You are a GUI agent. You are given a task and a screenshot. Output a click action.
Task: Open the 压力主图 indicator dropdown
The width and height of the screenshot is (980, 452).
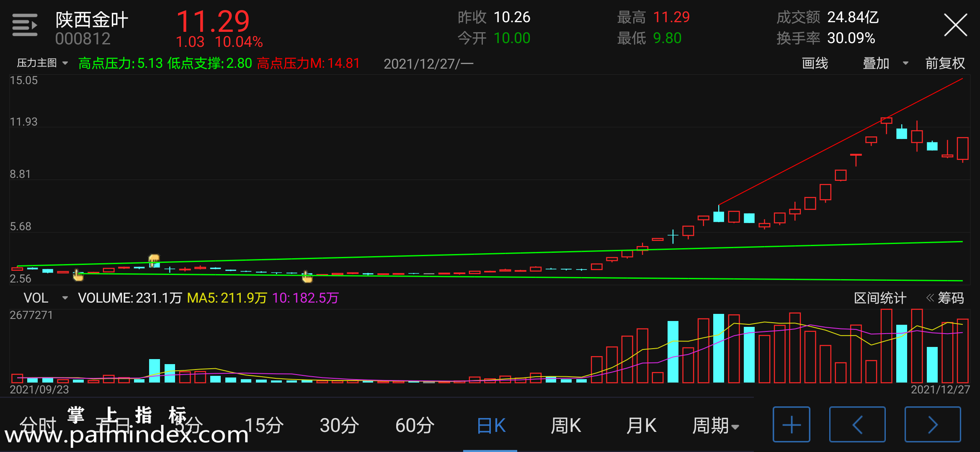point(42,63)
